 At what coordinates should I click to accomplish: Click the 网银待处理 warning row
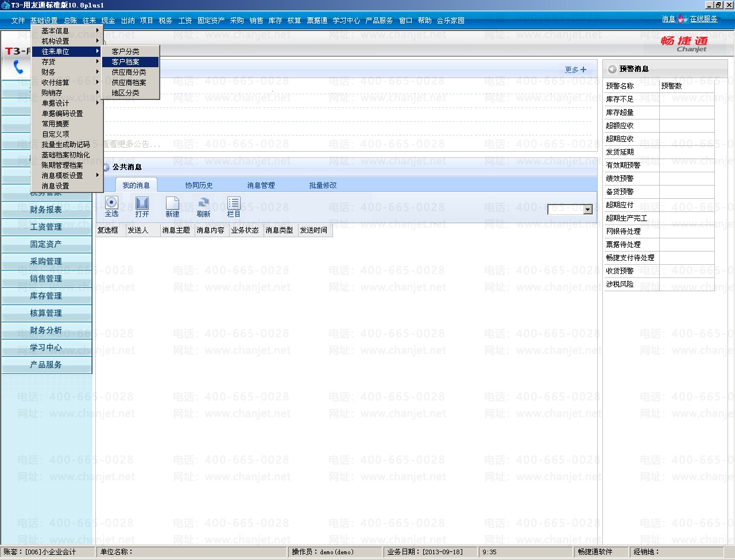coord(659,231)
